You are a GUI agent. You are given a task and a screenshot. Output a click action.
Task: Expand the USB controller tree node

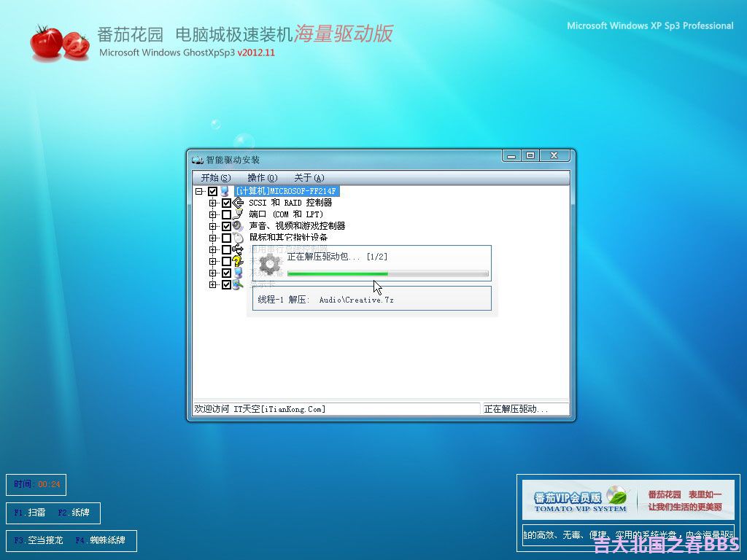(x=212, y=249)
